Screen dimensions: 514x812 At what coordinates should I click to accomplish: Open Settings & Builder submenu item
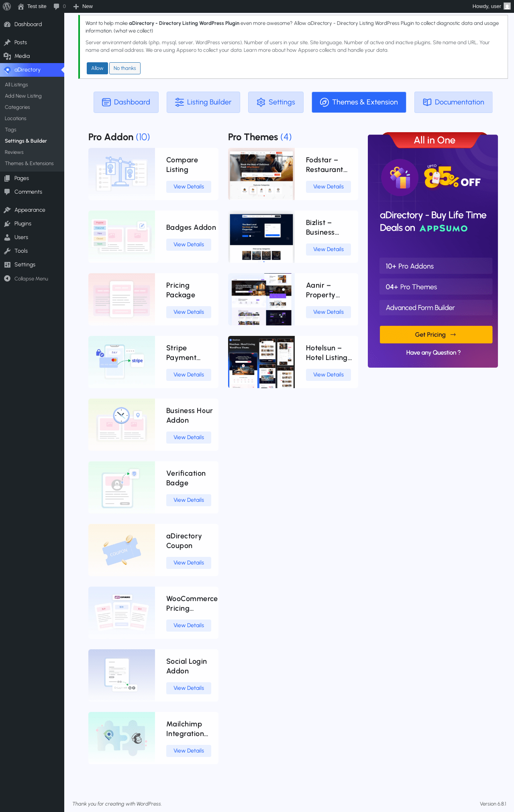26,141
